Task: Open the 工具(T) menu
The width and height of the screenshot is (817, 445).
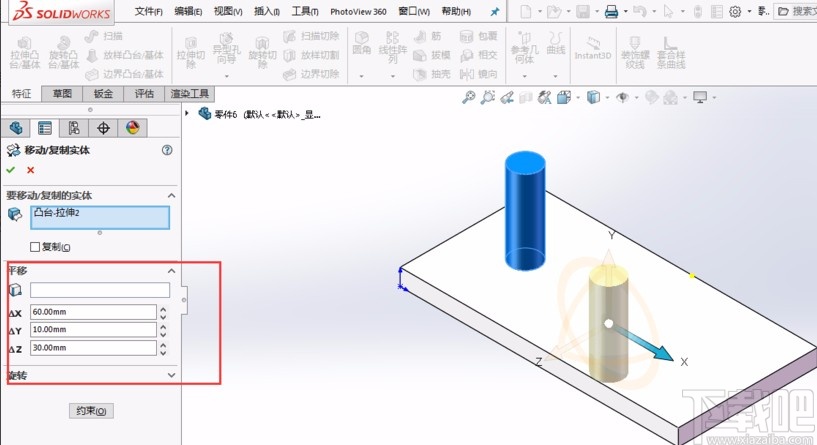Action: (x=305, y=11)
